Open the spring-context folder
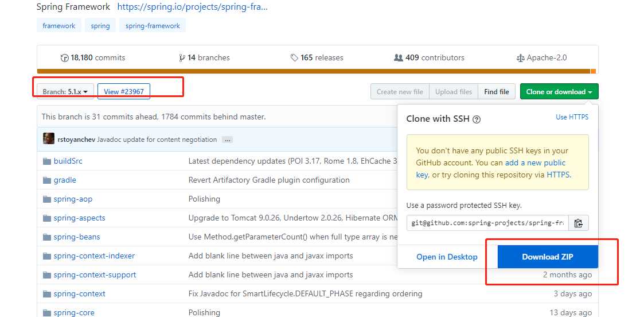Image resolution: width=644 pixels, height=317 pixels. (79, 293)
